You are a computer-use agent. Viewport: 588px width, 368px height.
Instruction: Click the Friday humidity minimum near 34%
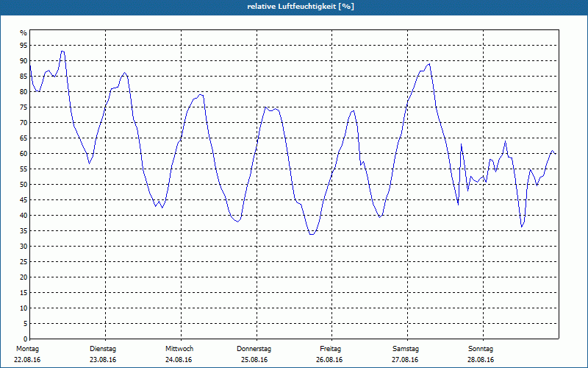tap(312, 234)
